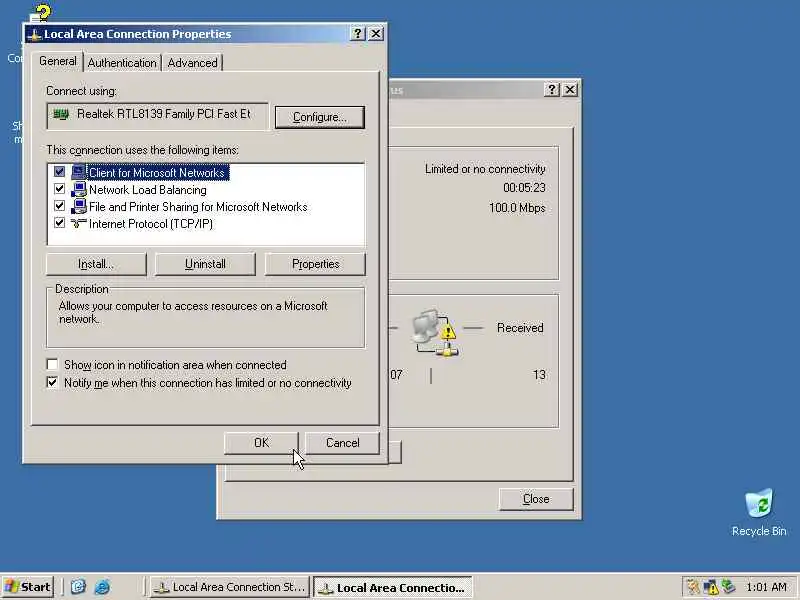Click the Configure... button

pos(319,117)
